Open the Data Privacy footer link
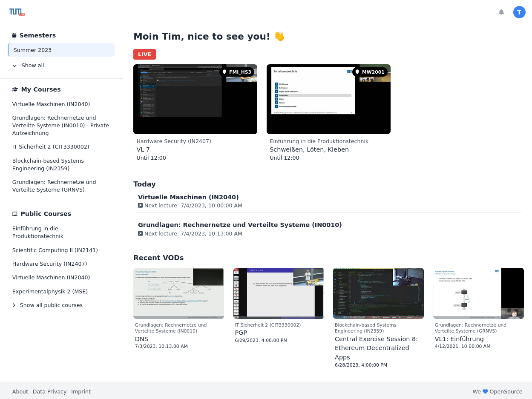The height and width of the screenshot is (399, 532). pos(49,392)
